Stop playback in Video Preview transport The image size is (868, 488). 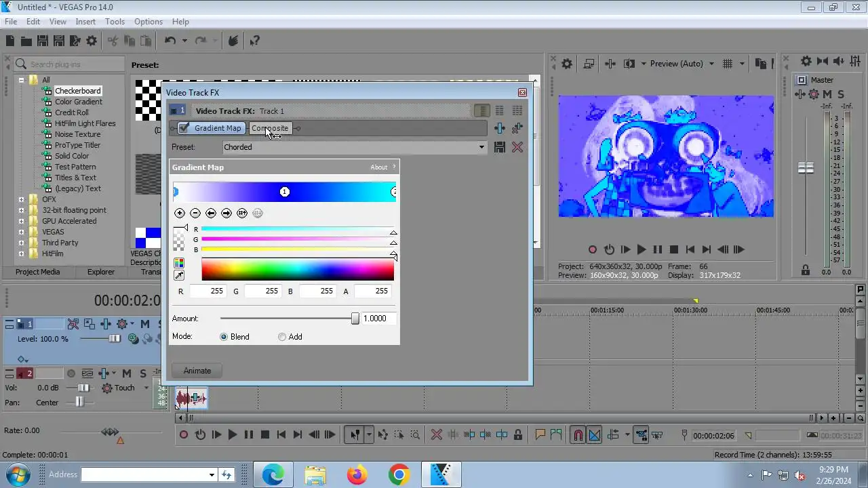[674, 249]
